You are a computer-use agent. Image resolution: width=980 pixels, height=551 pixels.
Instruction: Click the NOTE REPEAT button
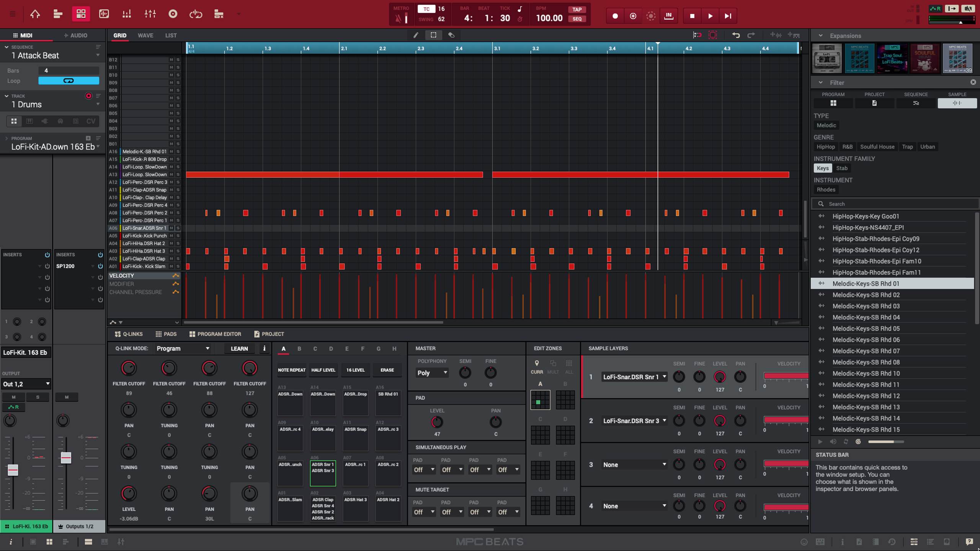coord(291,370)
